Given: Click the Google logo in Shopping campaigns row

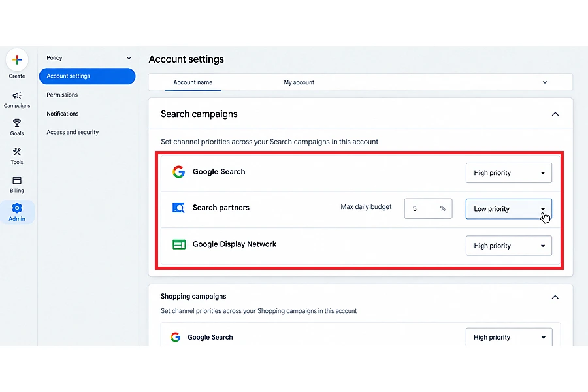Looking at the screenshot, I should [176, 337].
